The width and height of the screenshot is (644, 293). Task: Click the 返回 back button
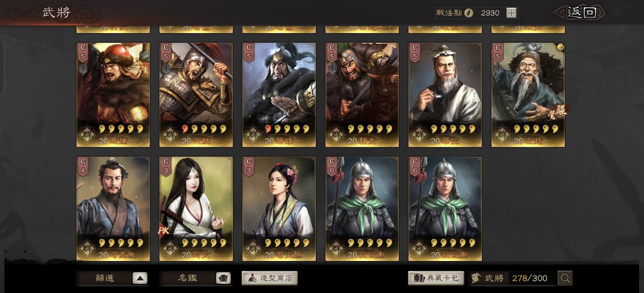click(x=581, y=13)
